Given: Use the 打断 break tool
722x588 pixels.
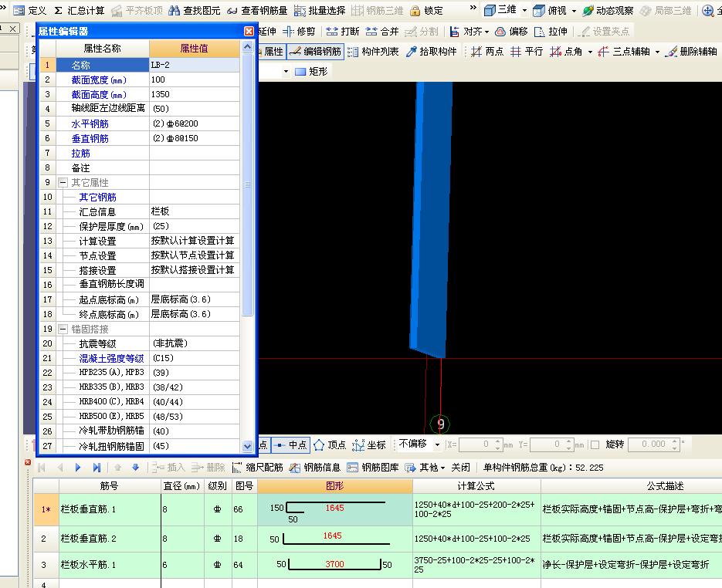Looking at the screenshot, I should pyautogui.click(x=343, y=32).
